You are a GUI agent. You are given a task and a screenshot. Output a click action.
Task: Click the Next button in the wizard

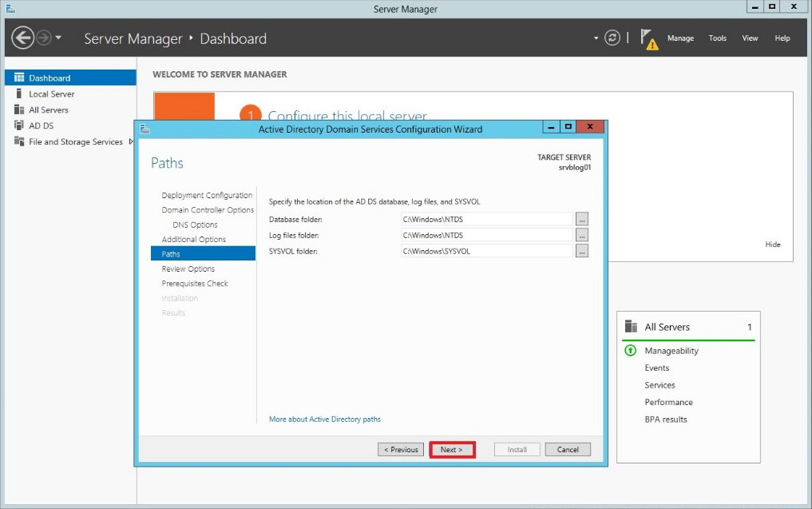click(452, 449)
